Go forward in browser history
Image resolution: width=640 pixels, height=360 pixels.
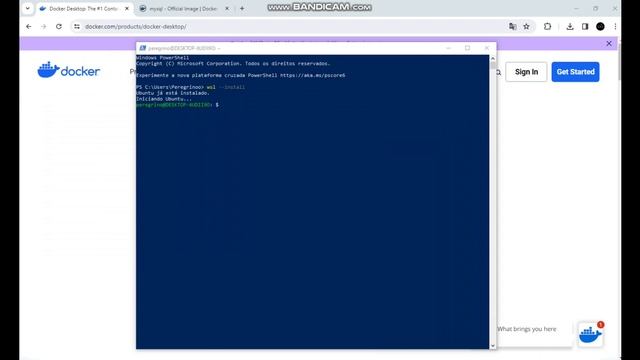tap(44, 27)
